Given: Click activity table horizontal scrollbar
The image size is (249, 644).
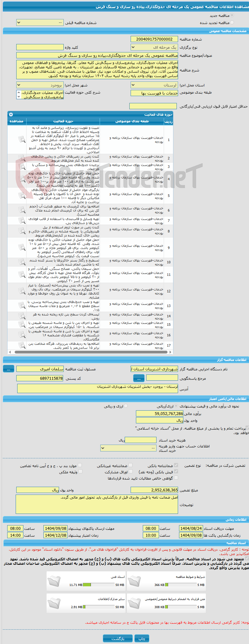Looking at the screenshot, I should pyautogui.click(x=90, y=352).
